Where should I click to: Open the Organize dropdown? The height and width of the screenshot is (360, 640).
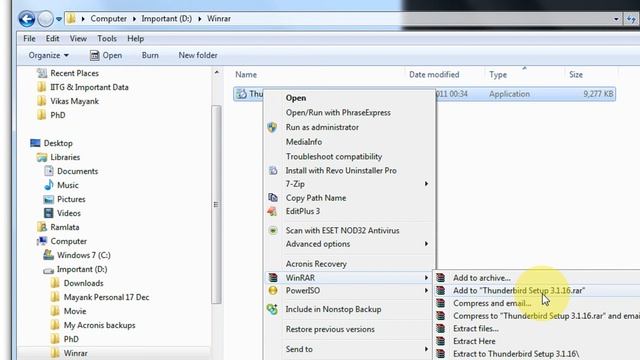click(48, 55)
